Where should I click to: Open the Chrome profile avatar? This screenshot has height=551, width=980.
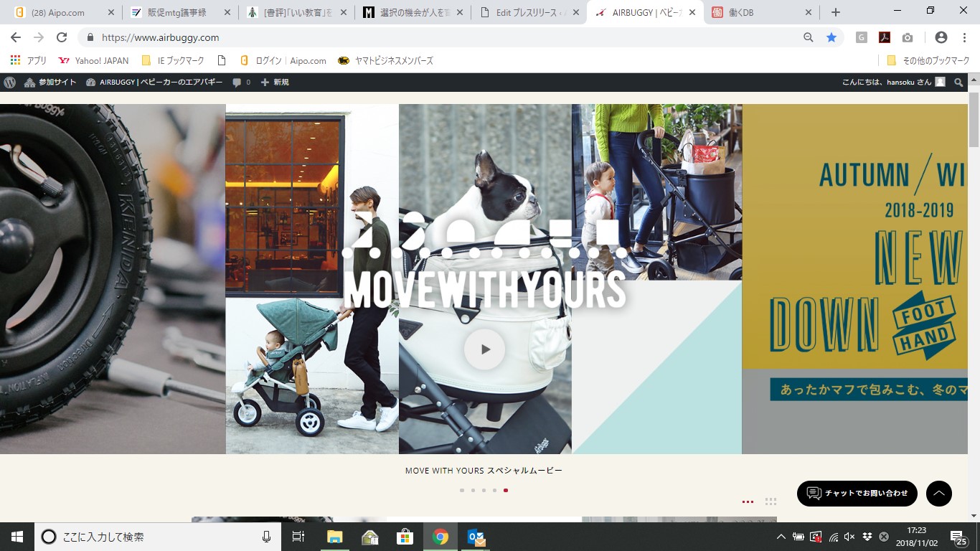[941, 37]
